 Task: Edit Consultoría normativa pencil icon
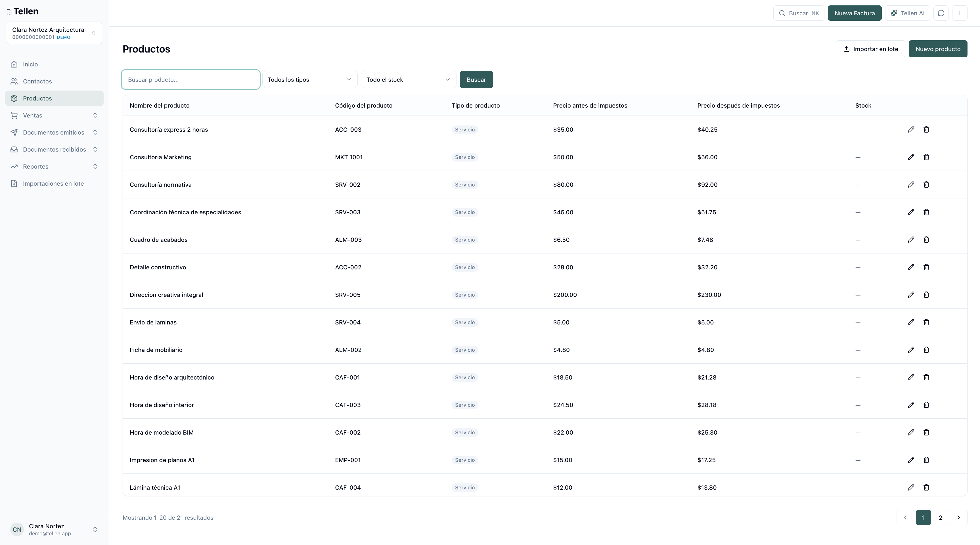click(911, 185)
